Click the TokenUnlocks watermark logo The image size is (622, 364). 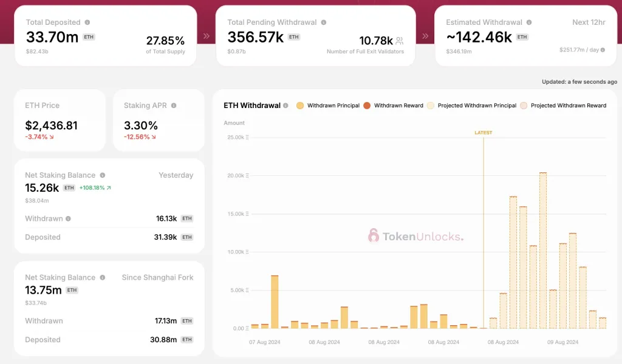(x=415, y=236)
